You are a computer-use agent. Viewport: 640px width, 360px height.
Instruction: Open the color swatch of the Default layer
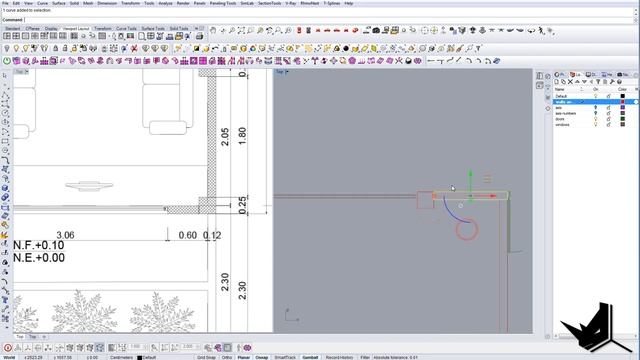pos(622,96)
